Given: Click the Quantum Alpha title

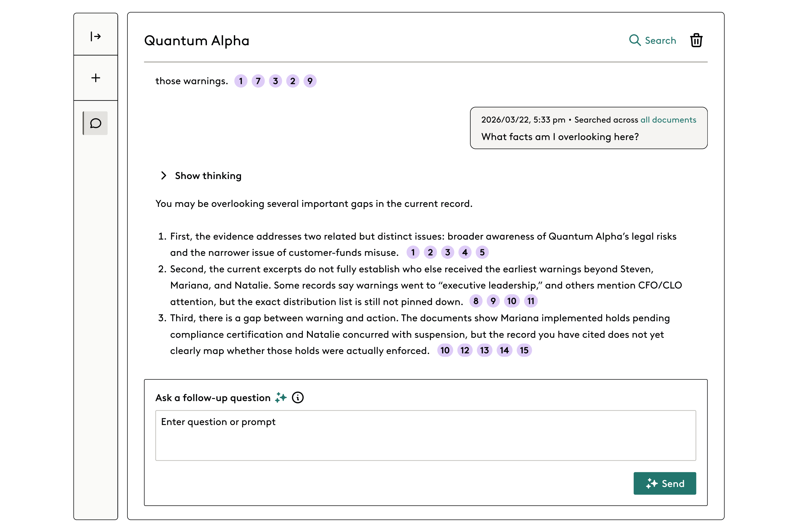Looking at the screenshot, I should click(197, 41).
